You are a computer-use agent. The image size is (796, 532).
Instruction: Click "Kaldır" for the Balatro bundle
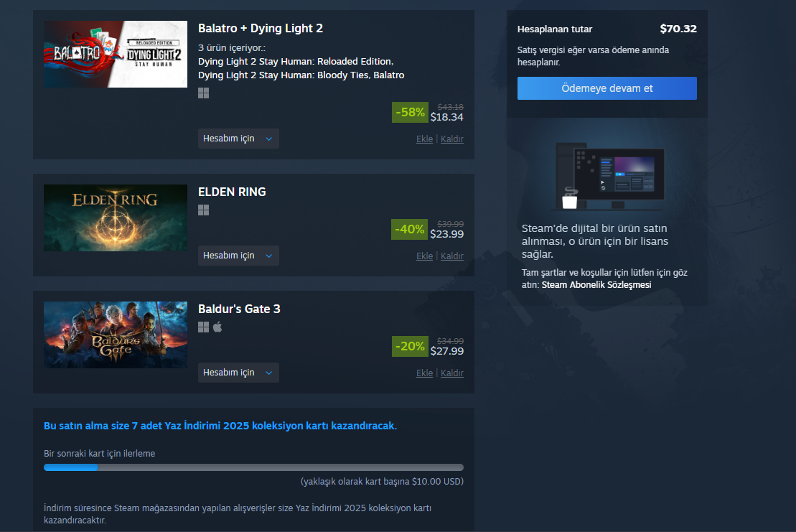[x=451, y=139]
